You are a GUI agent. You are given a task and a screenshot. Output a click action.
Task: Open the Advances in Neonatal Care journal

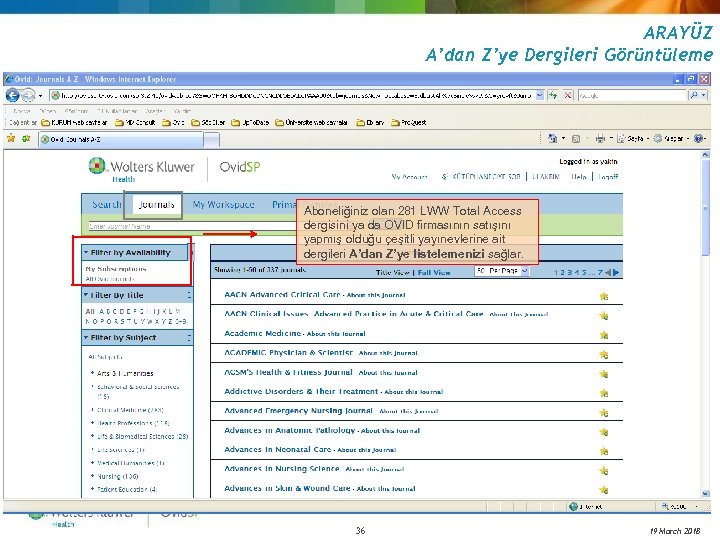click(x=277, y=450)
